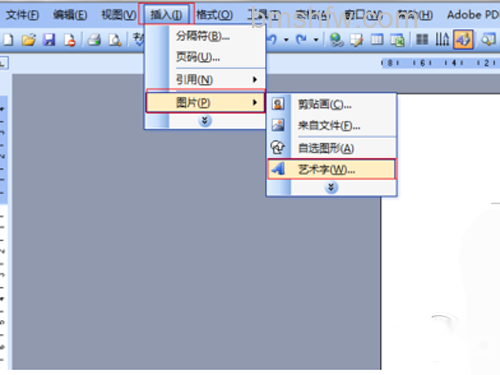500x375 pixels.
Task: Expand picture submenu with double chevron
Action: [x=331, y=187]
